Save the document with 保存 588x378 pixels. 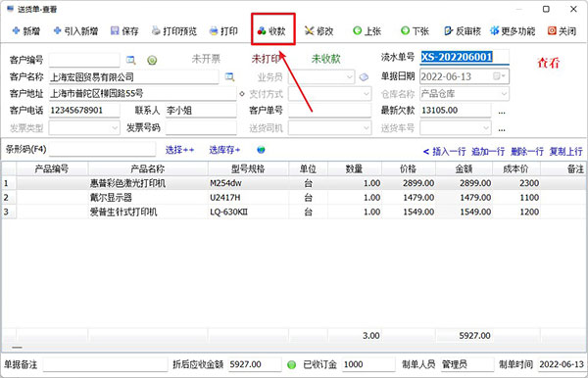[x=124, y=31]
